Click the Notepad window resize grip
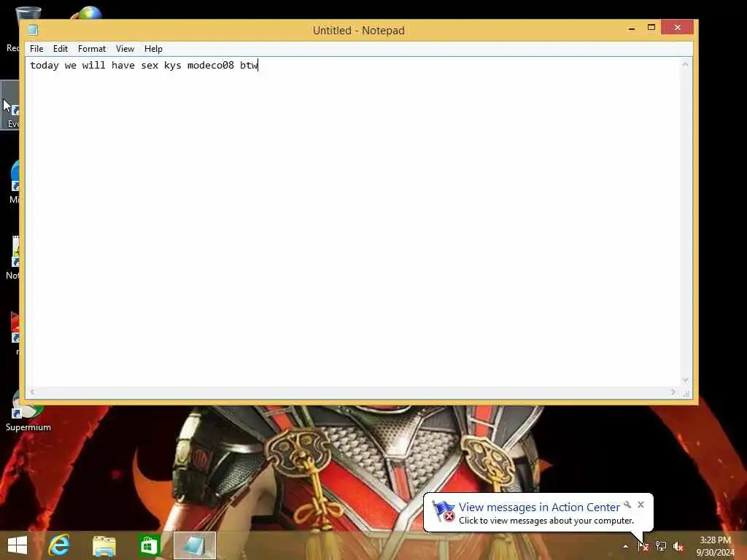The width and height of the screenshot is (747, 560). (x=686, y=393)
